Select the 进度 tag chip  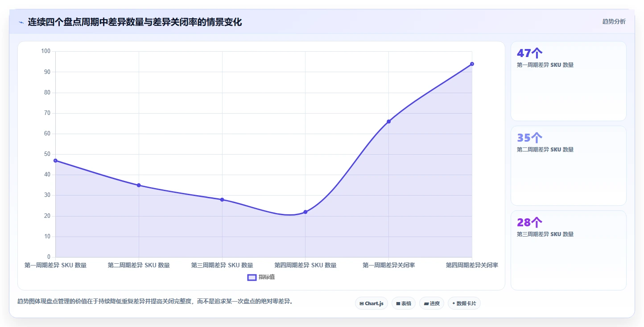(x=432, y=303)
